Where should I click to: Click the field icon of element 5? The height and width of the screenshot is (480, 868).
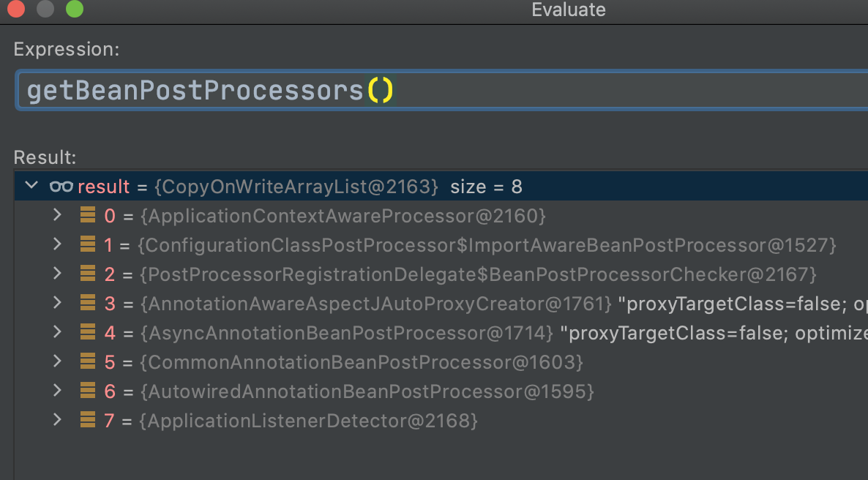tap(88, 361)
